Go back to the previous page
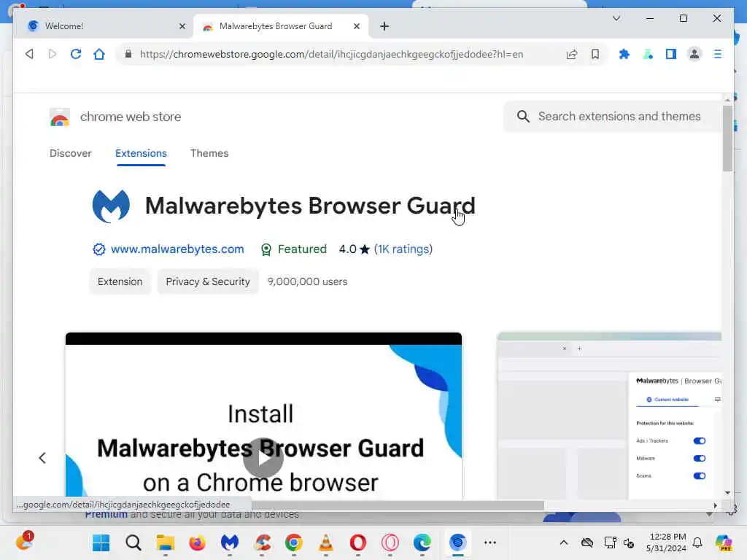 point(29,54)
